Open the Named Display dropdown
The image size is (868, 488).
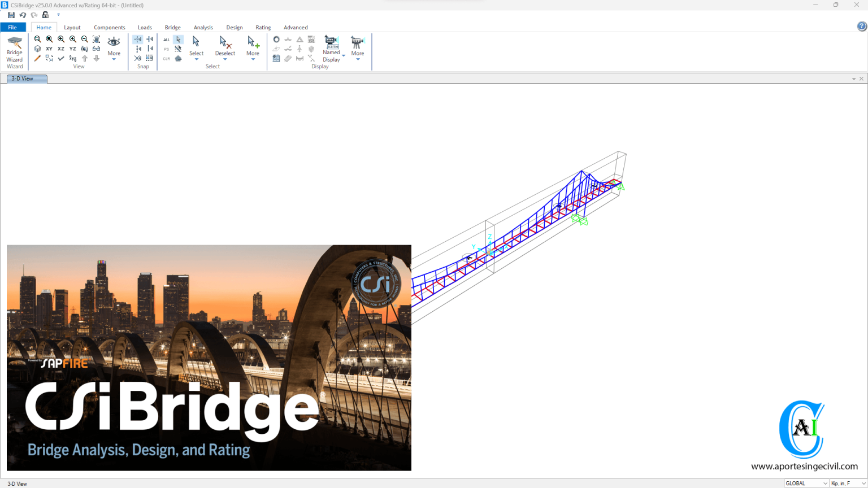333,49
